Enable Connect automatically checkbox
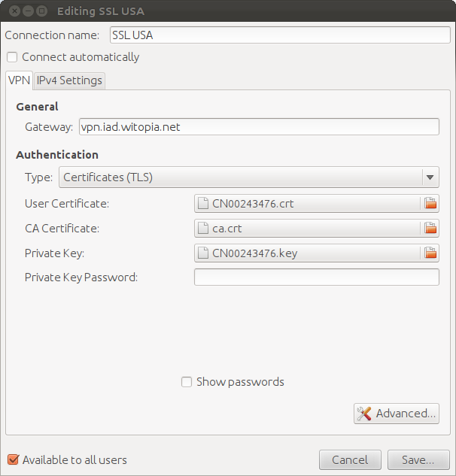Viewport: 456px width, 476px height. (12, 57)
